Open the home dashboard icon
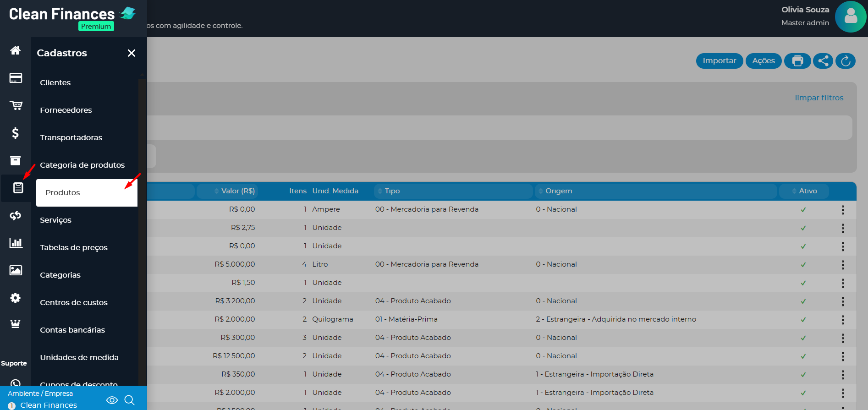Screen dimensions: 868x410 [16, 50]
